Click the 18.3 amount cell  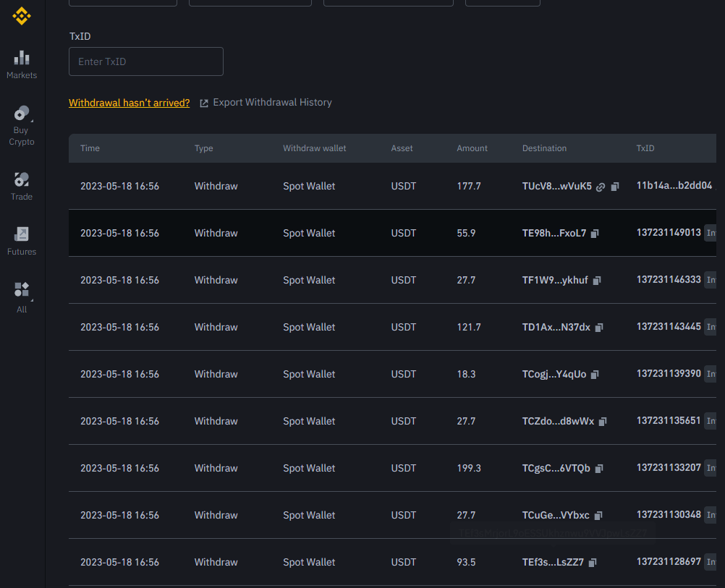(466, 375)
